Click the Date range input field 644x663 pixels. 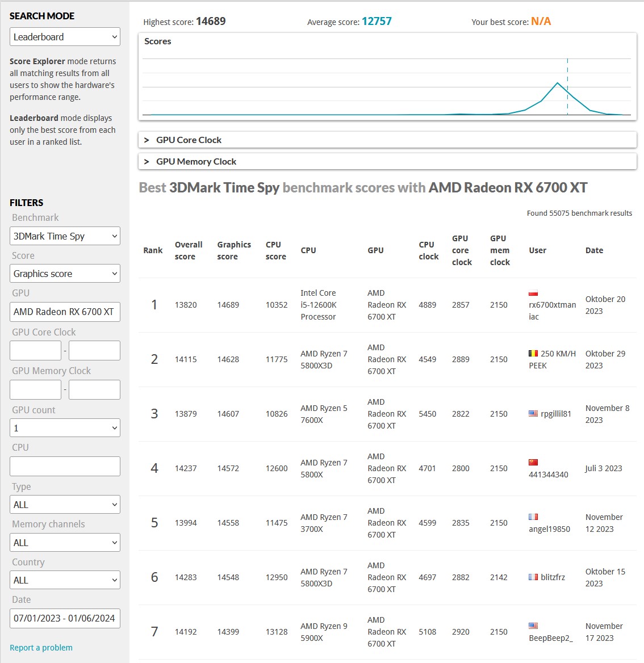tap(65, 618)
